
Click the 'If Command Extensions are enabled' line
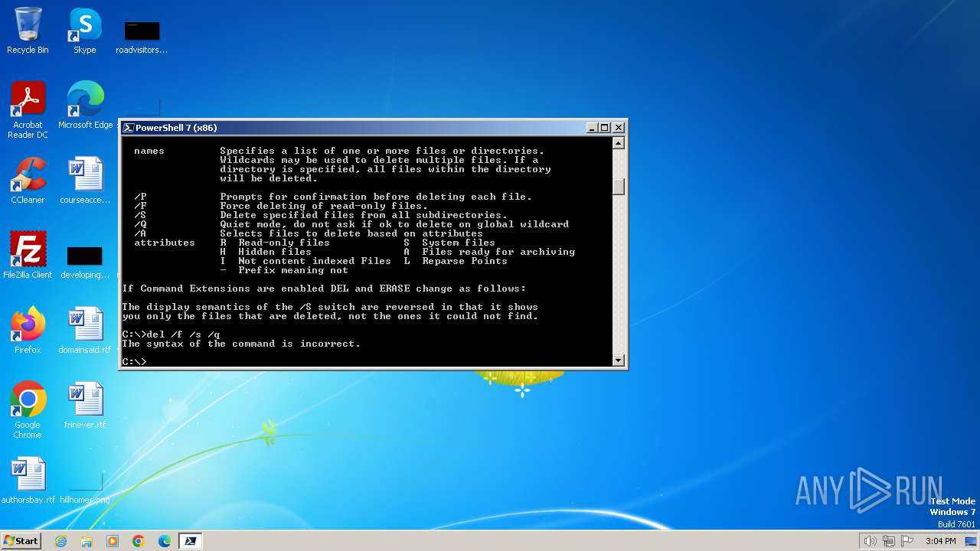(x=324, y=289)
